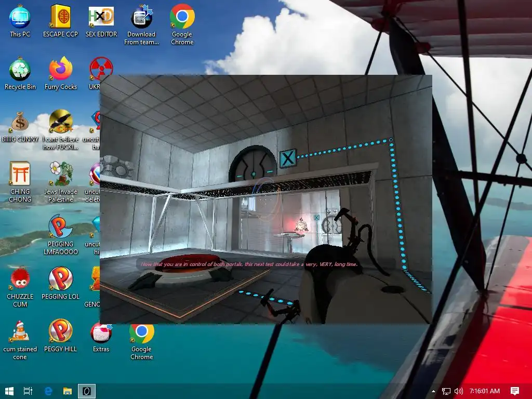Open File Explorer from the taskbar
The height and width of the screenshot is (399, 532).
[x=68, y=391]
